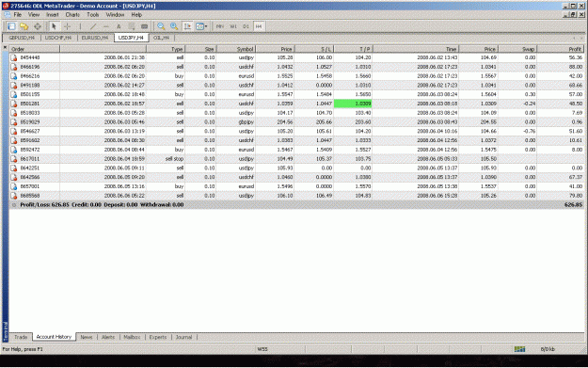
Task: Switch to the GBPUSD,H4 chart tab
Action: 22,38
